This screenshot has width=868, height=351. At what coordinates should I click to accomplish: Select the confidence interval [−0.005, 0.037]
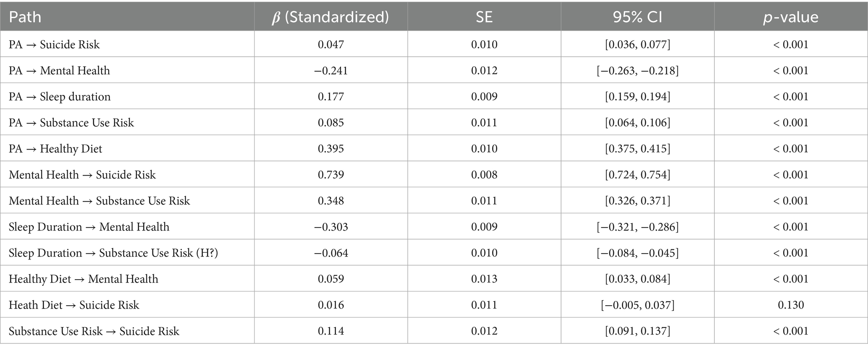pos(637,305)
